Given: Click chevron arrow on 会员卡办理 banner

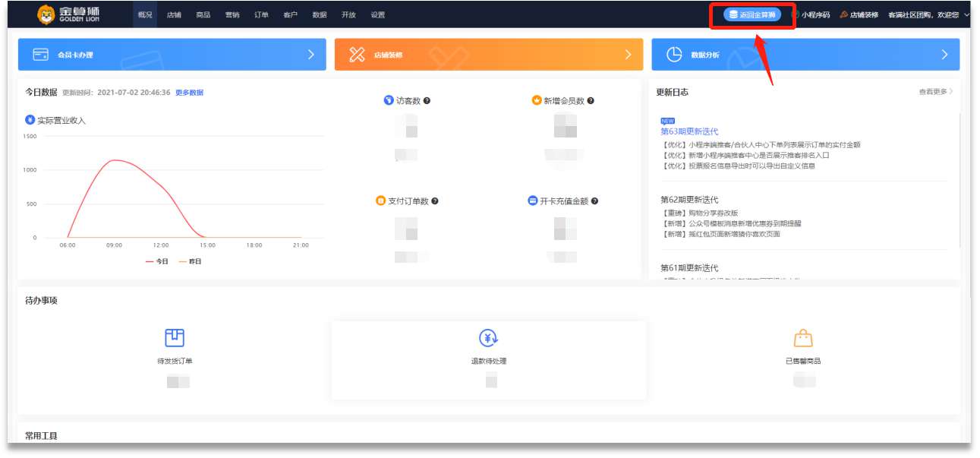Looking at the screenshot, I should pos(311,55).
